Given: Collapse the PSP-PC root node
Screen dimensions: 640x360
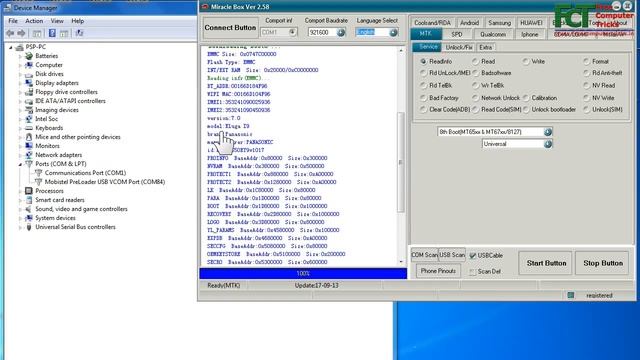Looking at the screenshot, I should click(11, 47).
